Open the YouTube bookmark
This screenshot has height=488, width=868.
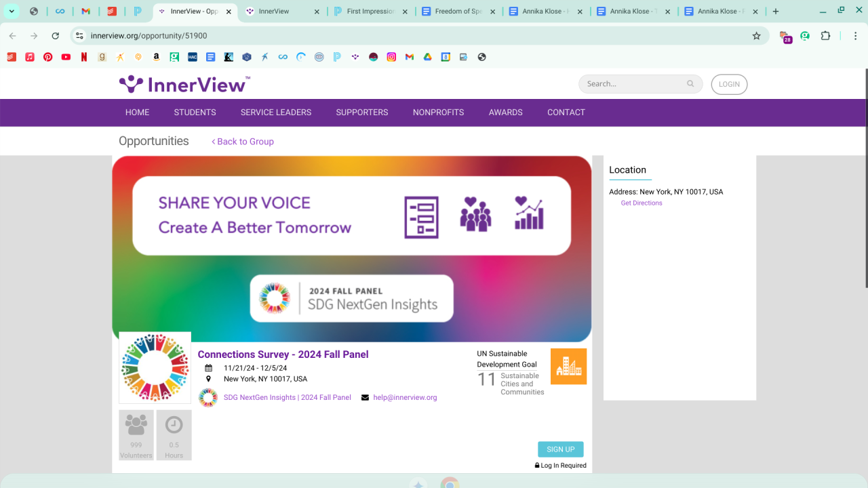click(66, 57)
